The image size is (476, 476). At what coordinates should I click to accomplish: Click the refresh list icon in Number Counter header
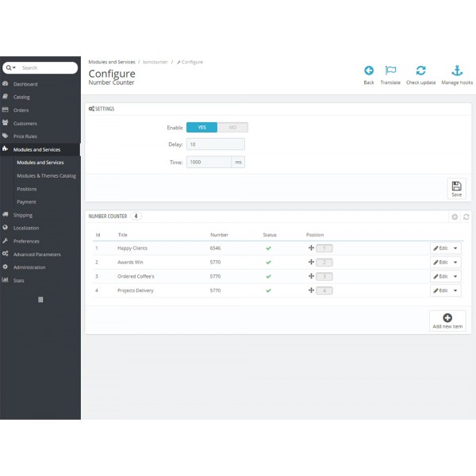[x=466, y=217]
